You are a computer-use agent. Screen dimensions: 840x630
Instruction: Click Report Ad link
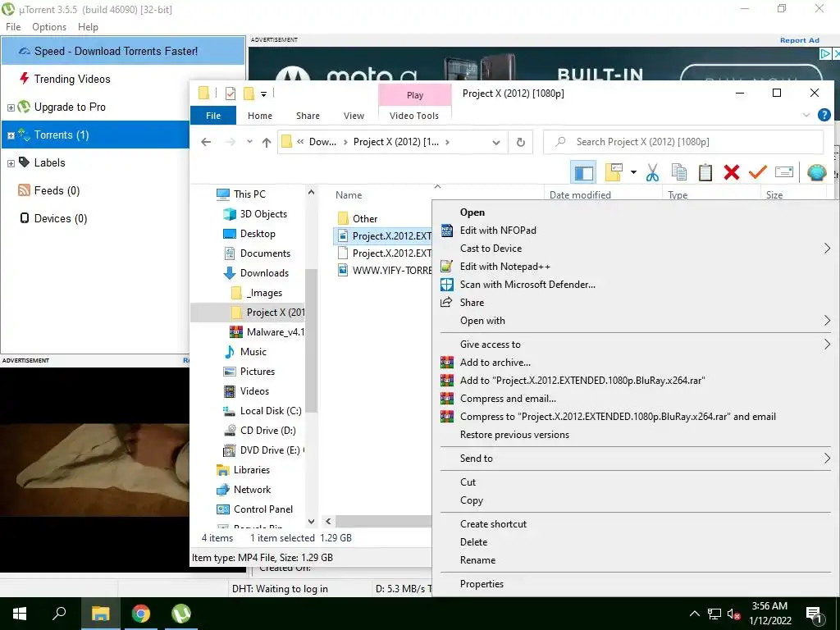(799, 40)
